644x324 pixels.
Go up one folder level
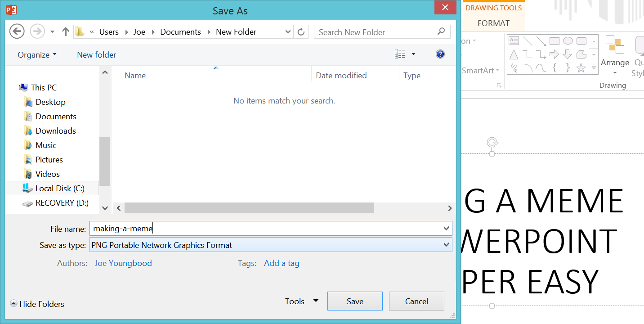tap(66, 31)
